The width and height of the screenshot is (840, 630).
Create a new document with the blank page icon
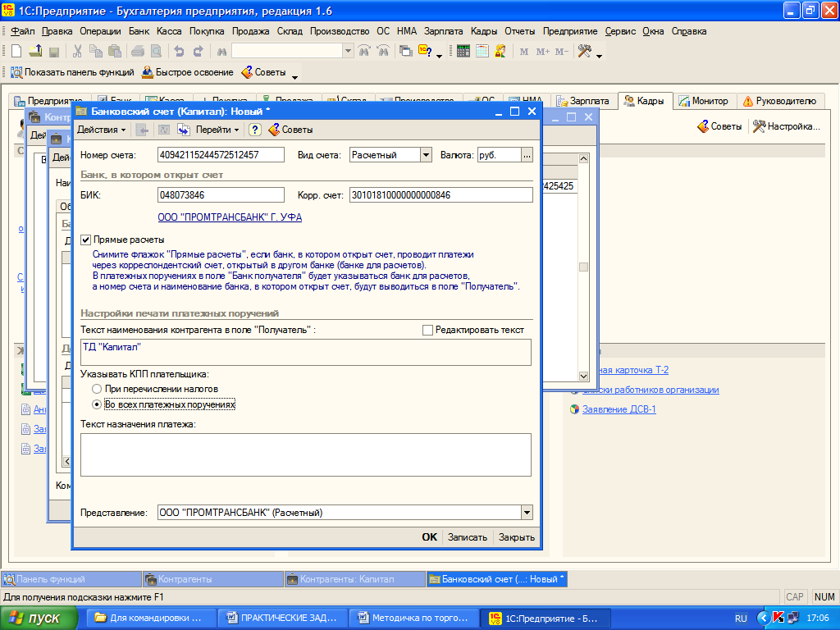click(16, 52)
